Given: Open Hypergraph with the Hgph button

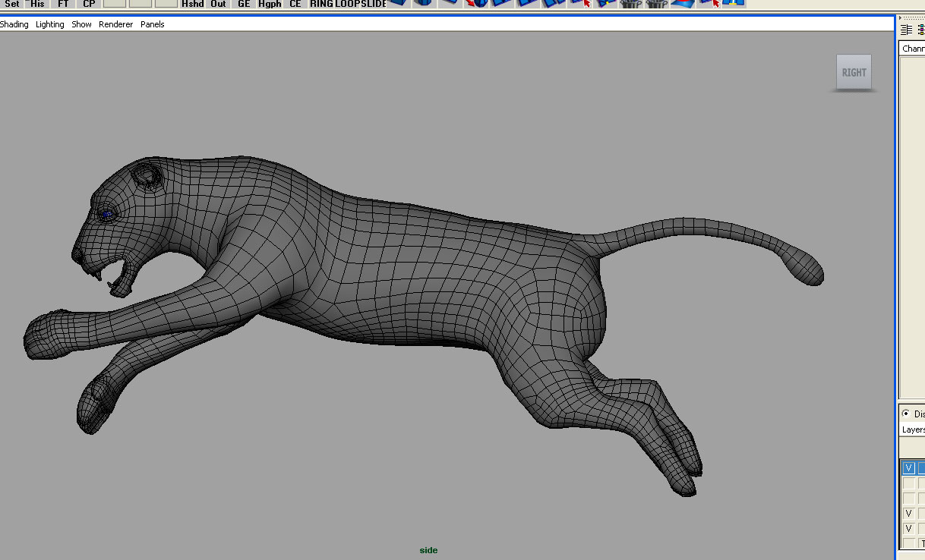Looking at the screenshot, I should (270, 4).
